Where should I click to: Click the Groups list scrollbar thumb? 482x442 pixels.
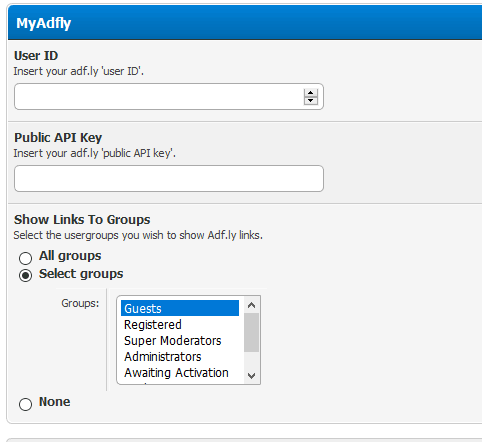point(252,333)
